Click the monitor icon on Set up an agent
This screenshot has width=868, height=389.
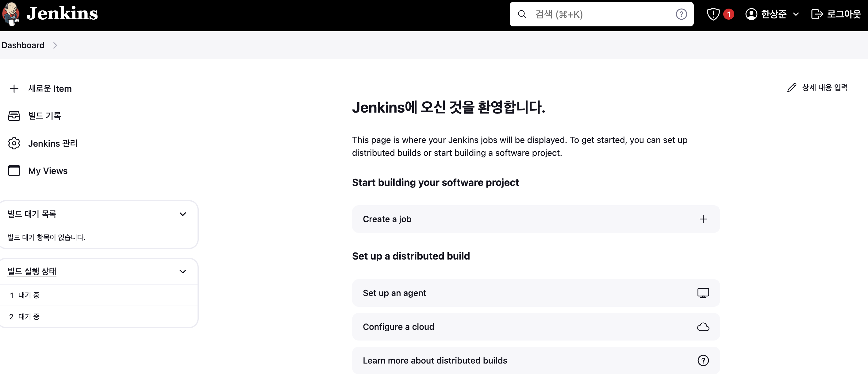pyautogui.click(x=704, y=293)
